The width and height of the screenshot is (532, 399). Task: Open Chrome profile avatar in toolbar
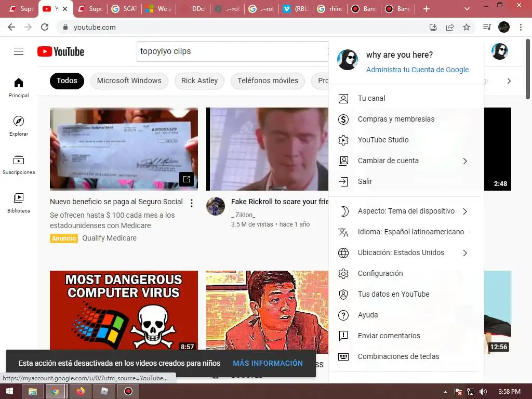coord(504,27)
